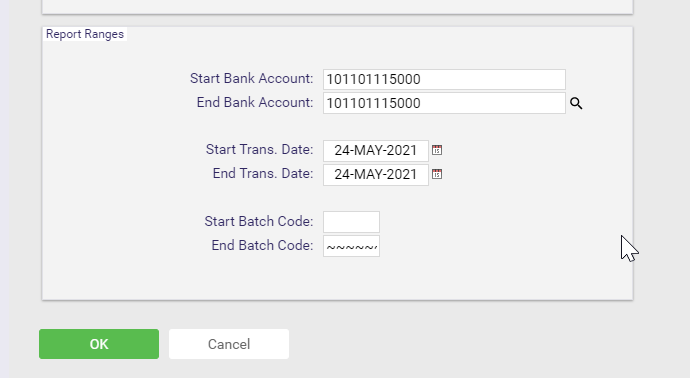Focus the Start Bank Account field
690x378 pixels.
[x=444, y=79]
